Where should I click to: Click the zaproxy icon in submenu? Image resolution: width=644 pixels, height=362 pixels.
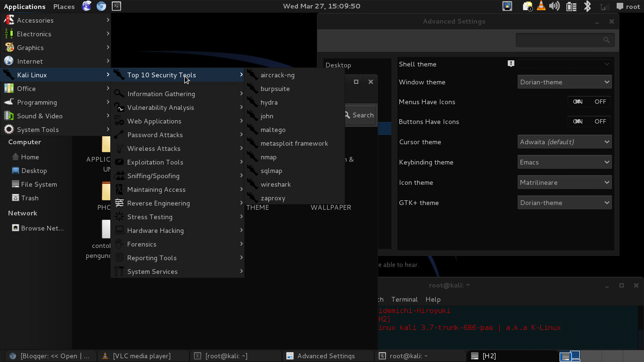(x=253, y=198)
